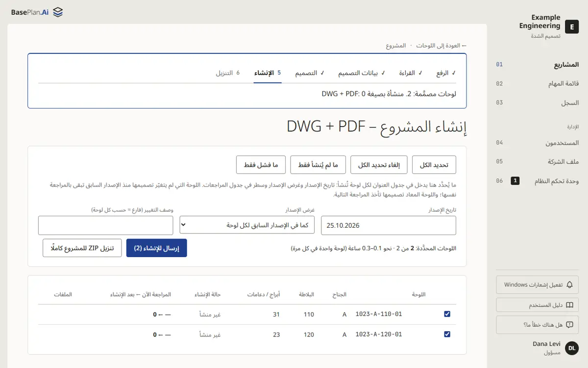Click the أبراج / دعامات column header

pos(264,294)
